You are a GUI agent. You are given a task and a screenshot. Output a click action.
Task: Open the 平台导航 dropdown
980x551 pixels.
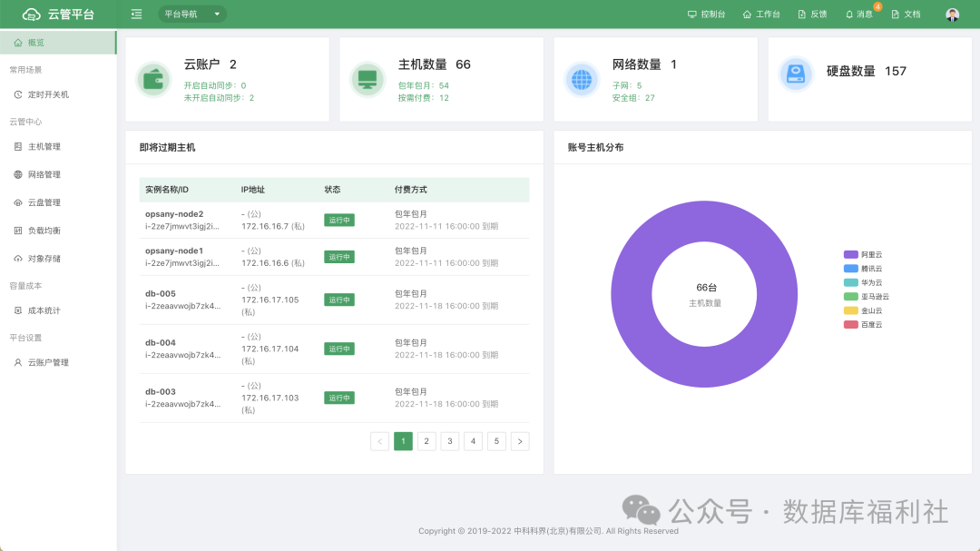(x=192, y=14)
